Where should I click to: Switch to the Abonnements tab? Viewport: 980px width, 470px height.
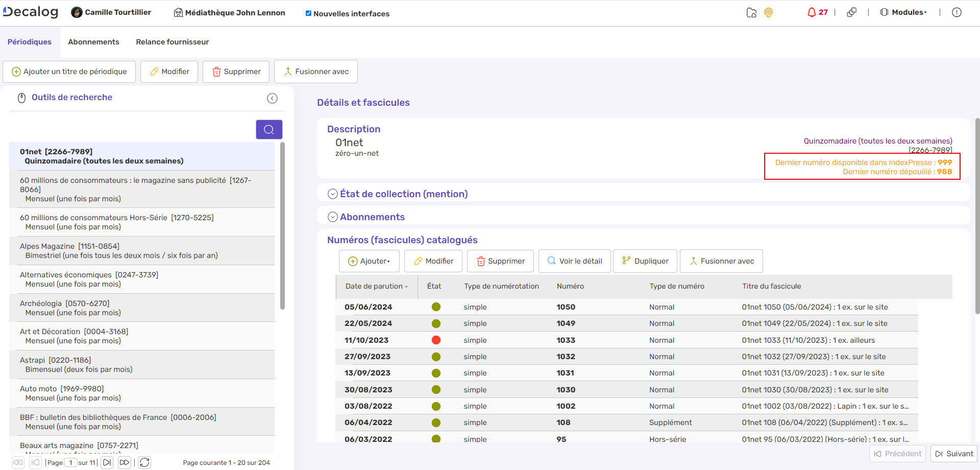[93, 42]
